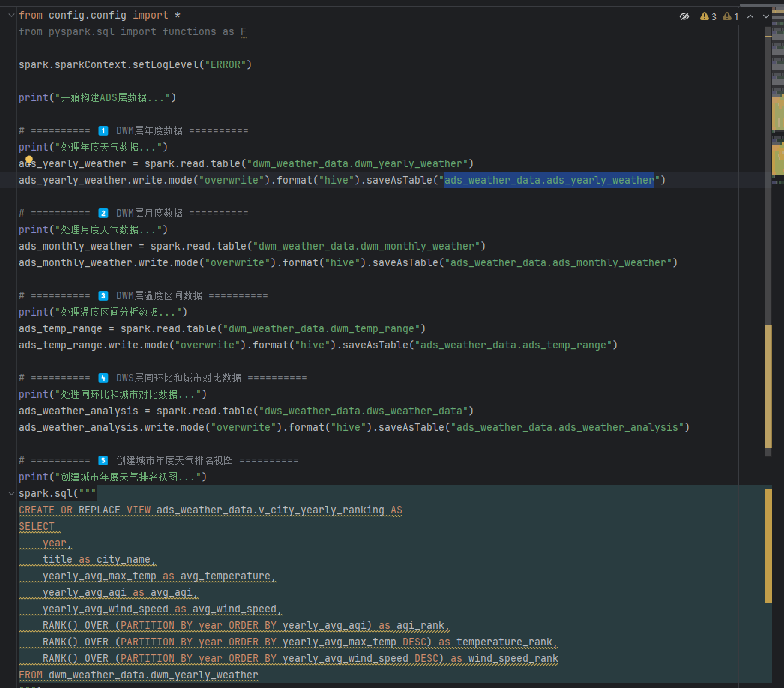Collapse the spark.sql block fold chevron

click(x=11, y=493)
